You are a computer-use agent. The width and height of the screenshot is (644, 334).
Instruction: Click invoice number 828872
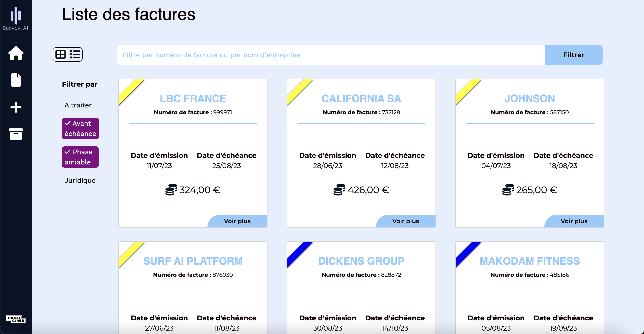391,275
